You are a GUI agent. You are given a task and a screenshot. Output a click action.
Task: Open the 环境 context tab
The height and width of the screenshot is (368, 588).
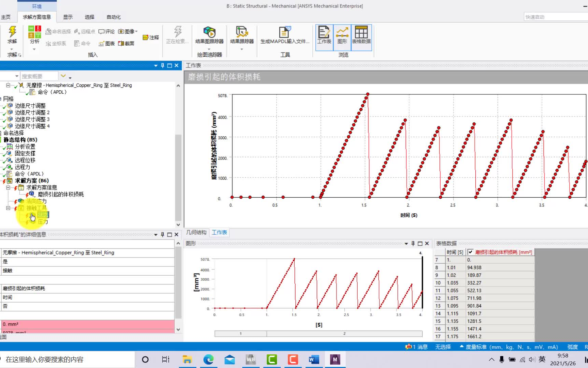(37, 6)
